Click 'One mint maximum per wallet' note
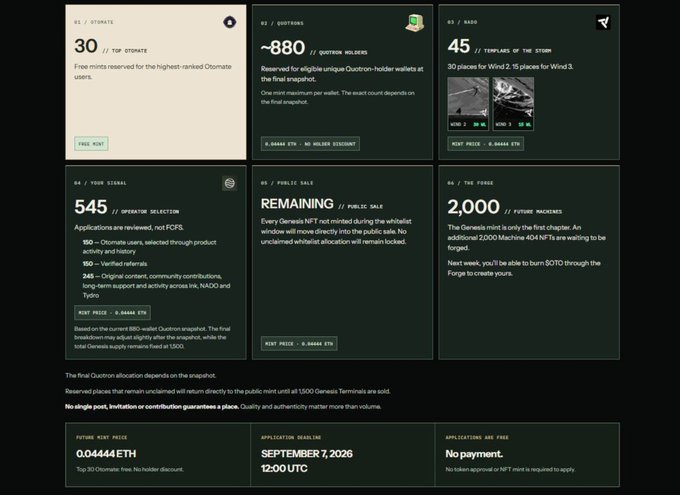680x495 pixels. (337, 98)
